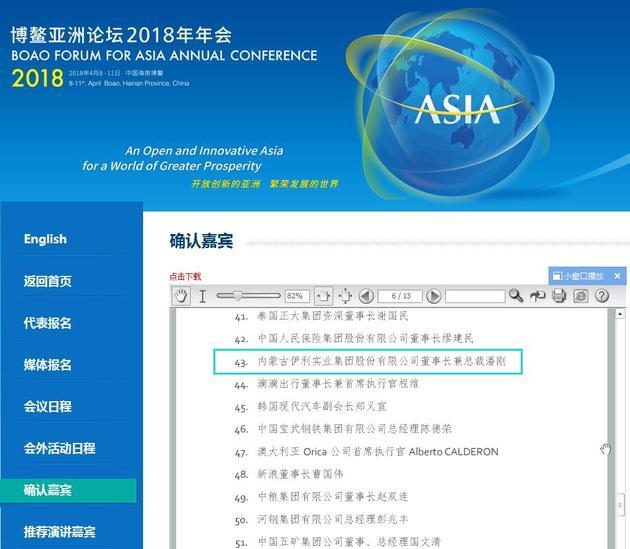
Task: Click entry 47 Alberto CALDERON line
Action: [366, 452]
